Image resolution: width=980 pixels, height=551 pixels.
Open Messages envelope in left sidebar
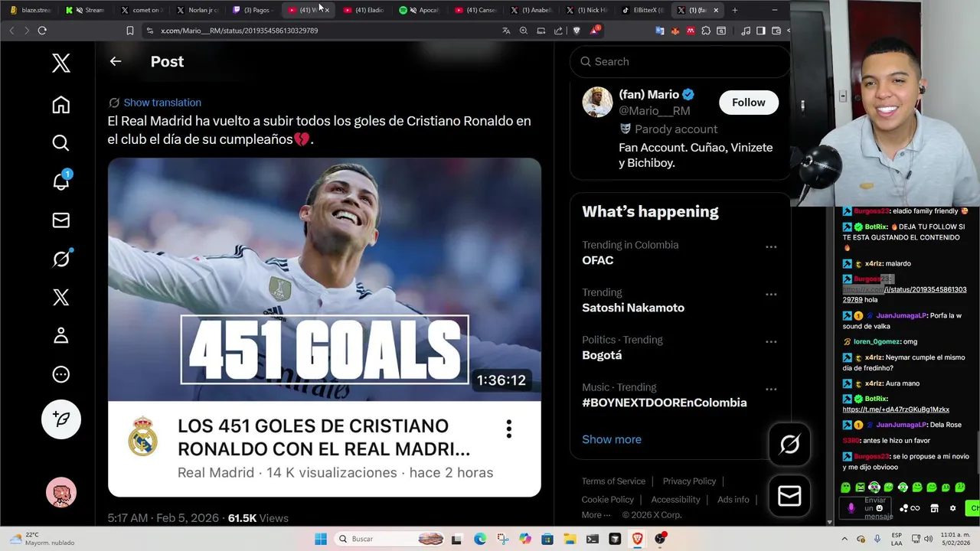coord(61,220)
